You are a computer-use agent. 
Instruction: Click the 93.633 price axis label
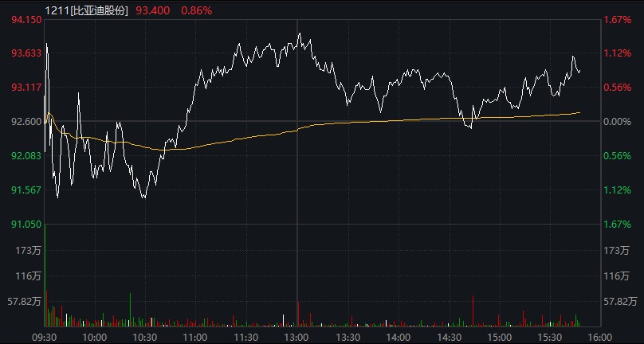point(26,53)
